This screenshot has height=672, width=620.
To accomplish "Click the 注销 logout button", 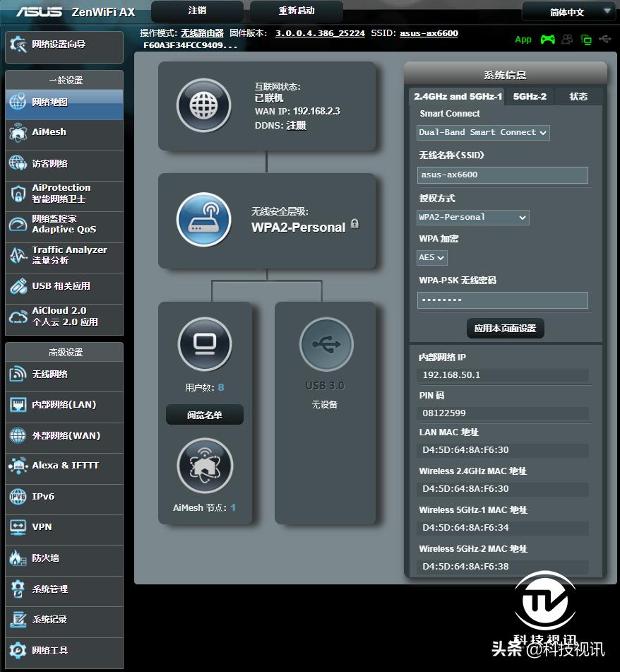I will pos(198,11).
